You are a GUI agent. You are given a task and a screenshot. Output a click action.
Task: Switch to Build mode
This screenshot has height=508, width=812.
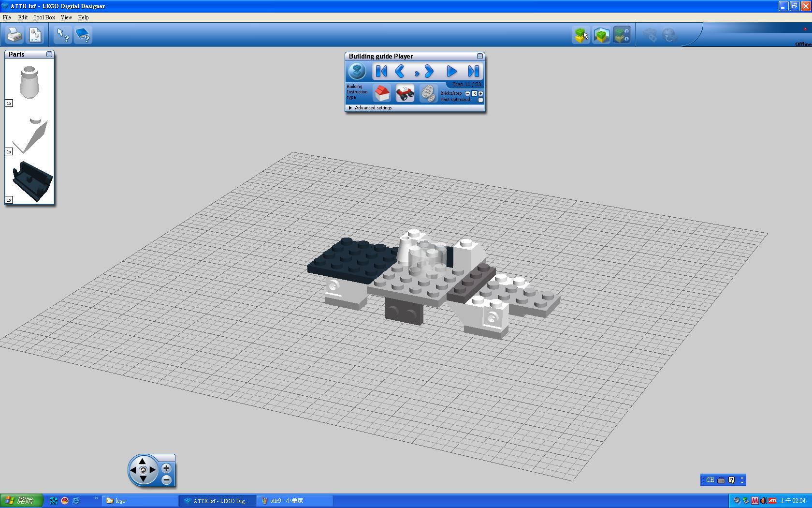click(x=581, y=35)
